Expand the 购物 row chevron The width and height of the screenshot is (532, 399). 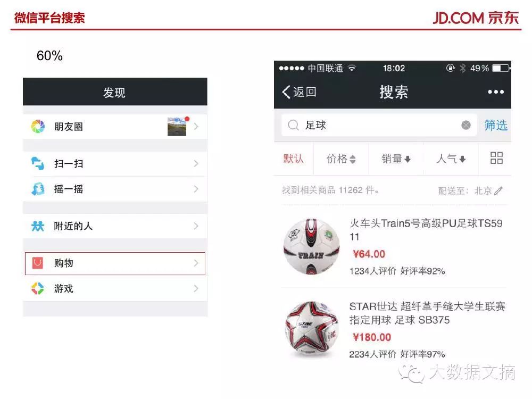196,263
